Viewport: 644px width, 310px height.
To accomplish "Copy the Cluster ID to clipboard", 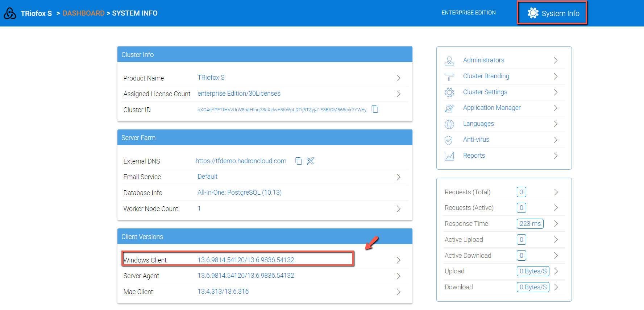I will click(375, 109).
